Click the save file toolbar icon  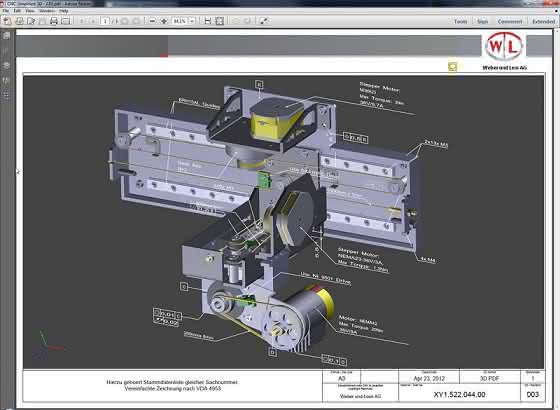pyautogui.click(x=19, y=21)
